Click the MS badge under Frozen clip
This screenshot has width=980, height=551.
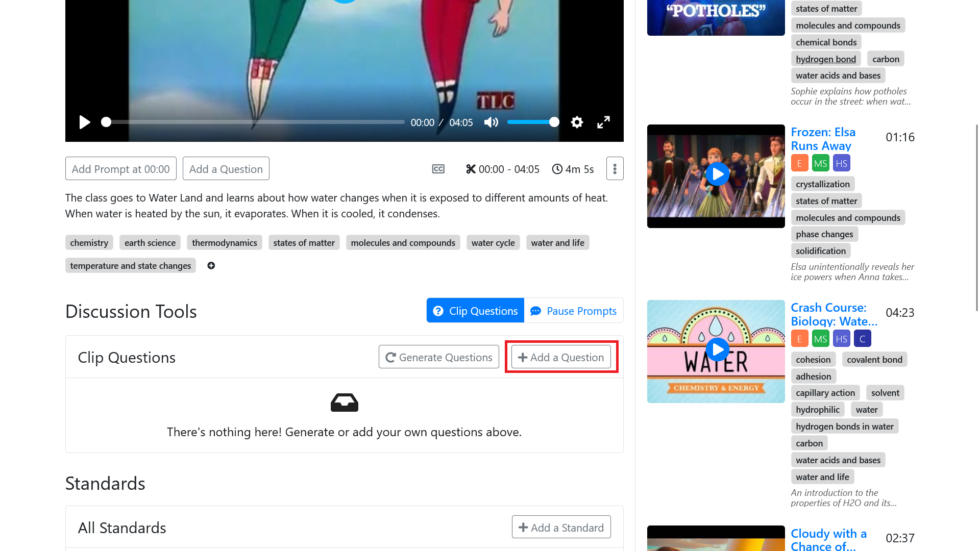[820, 163]
